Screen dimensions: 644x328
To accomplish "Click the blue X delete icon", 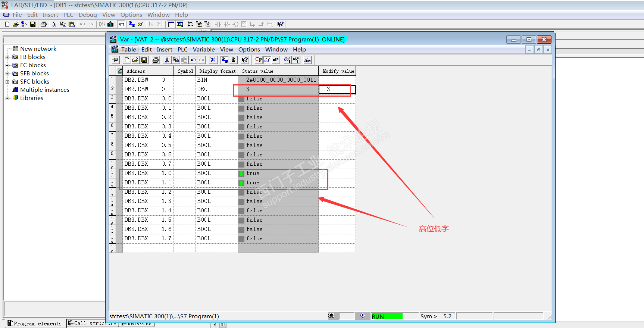I will point(213,60).
